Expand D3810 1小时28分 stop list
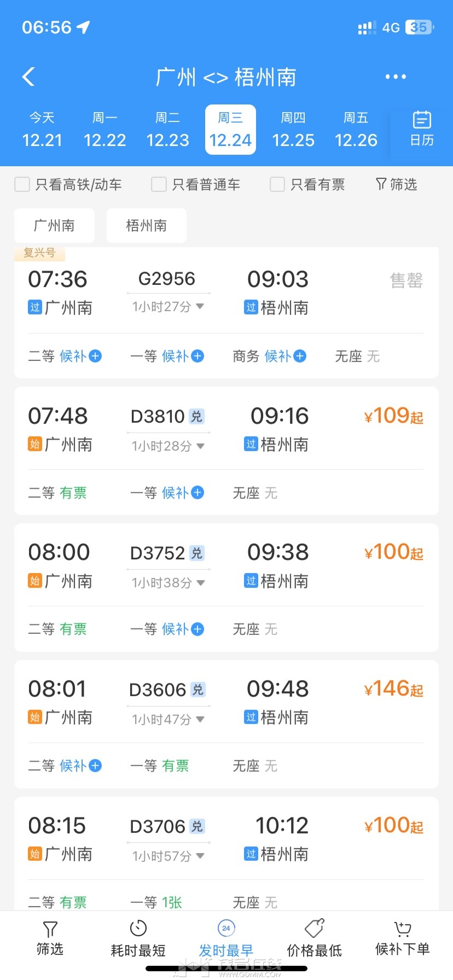Screen dimensions: 453x980 200,446
